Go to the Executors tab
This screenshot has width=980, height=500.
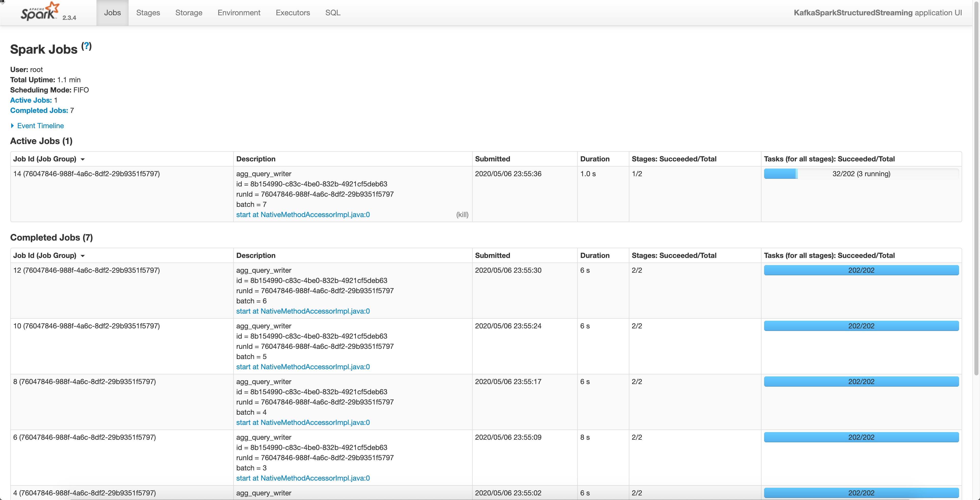point(292,13)
